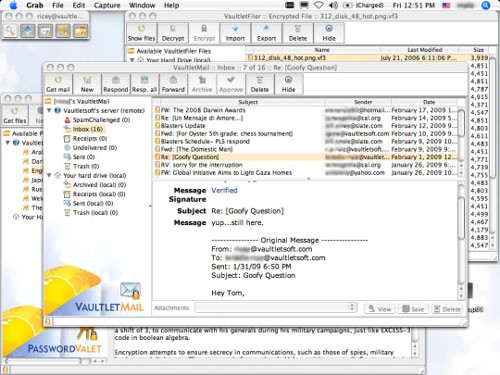Select Sent (local) (0) folder
500x375 pixels.
[x=89, y=203]
